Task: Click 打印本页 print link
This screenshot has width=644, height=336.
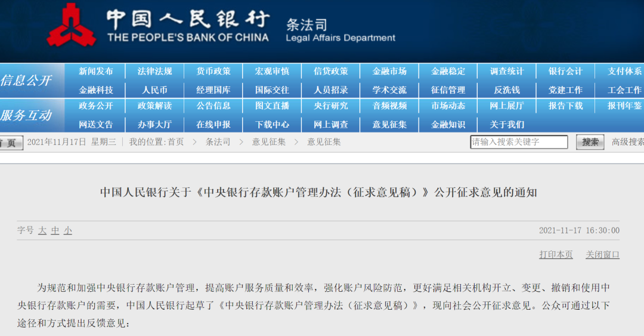Action: pyautogui.click(x=556, y=255)
